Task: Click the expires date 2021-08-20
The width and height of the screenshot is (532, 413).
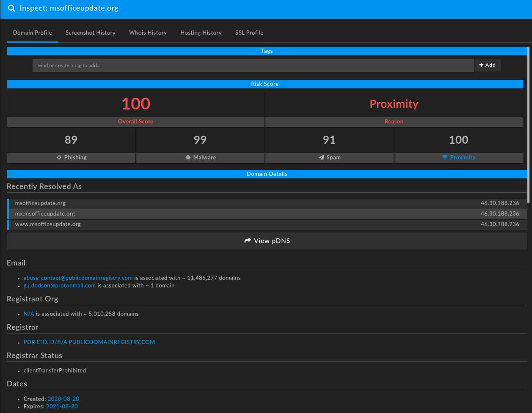Action: 62,406
